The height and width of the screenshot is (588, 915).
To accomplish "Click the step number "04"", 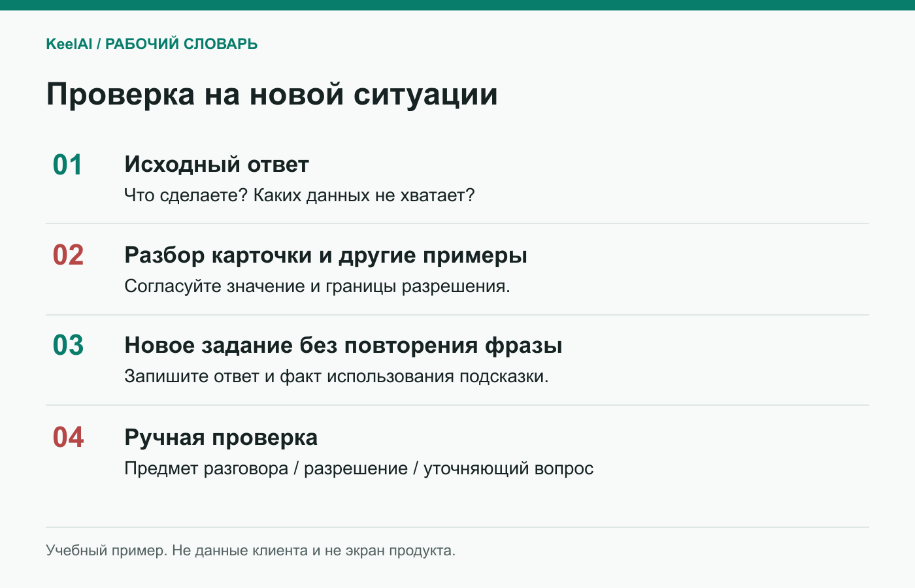I will tap(68, 438).
